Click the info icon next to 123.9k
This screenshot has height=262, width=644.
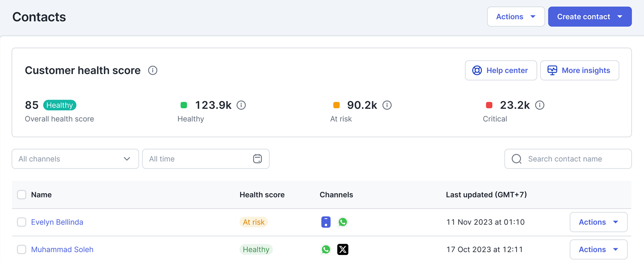(x=241, y=105)
